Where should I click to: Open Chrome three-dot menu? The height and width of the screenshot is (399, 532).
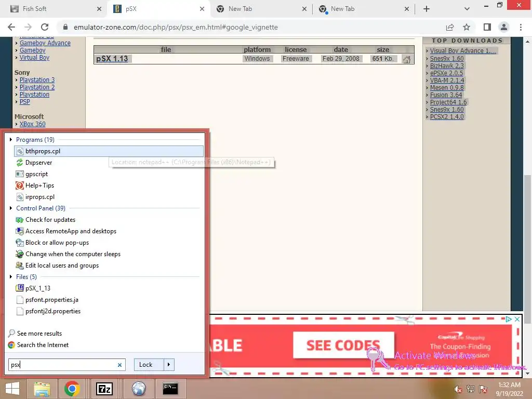pos(521,27)
